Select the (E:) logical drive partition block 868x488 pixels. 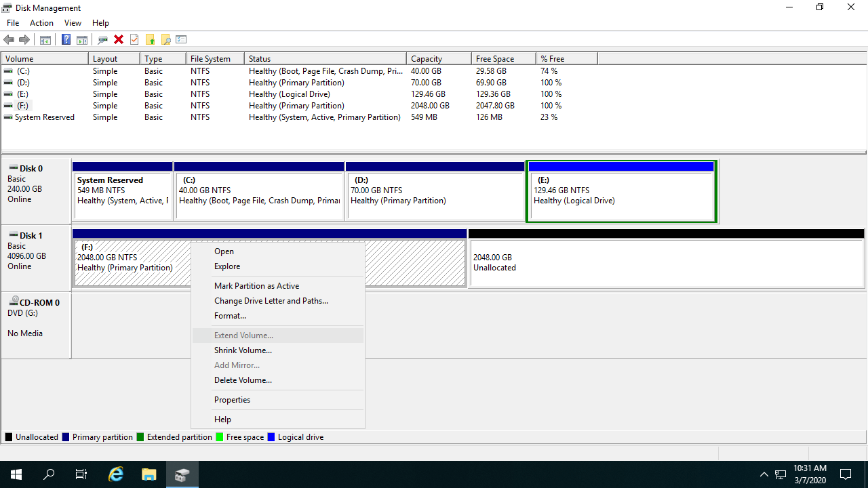(x=621, y=197)
